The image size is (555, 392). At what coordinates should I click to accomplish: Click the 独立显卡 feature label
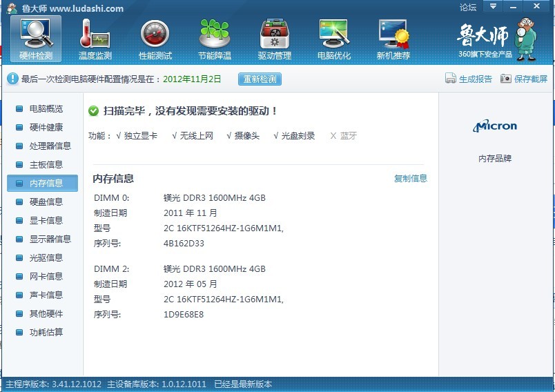[x=141, y=136]
